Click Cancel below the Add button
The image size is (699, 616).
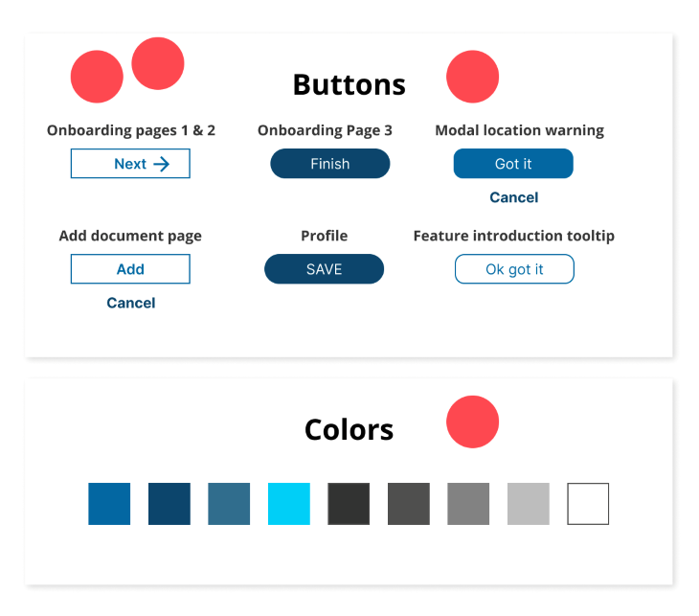(130, 303)
